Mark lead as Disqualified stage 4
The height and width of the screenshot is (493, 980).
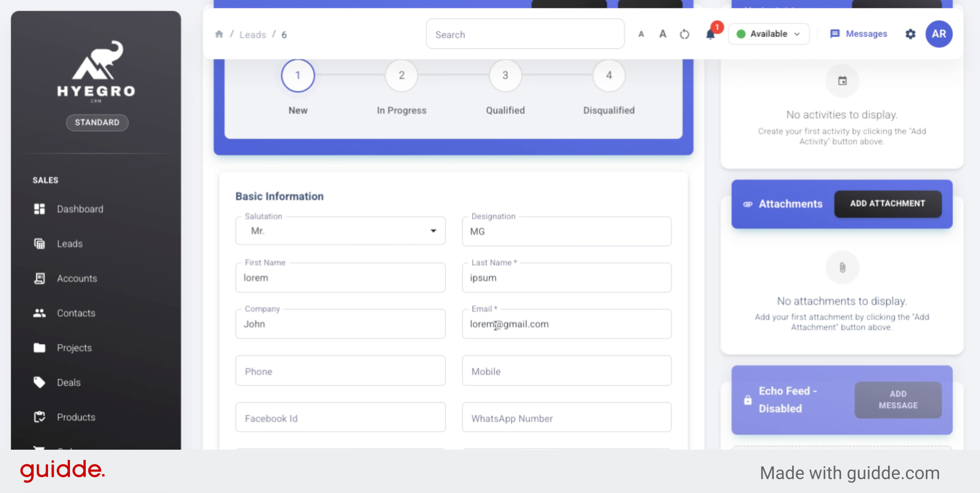click(x=608, y=76)
